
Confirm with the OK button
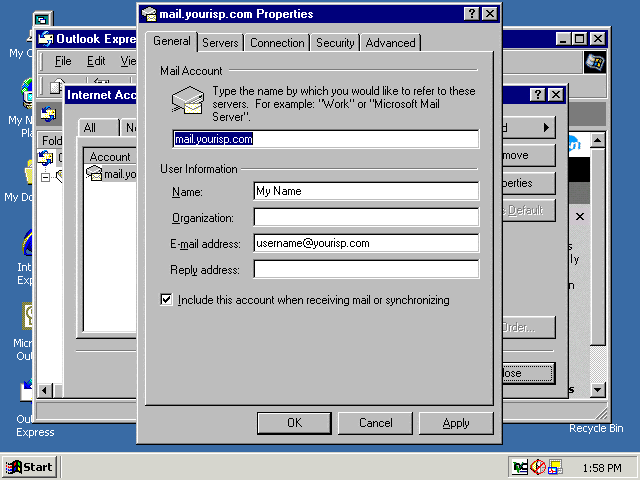click(294, 423)
